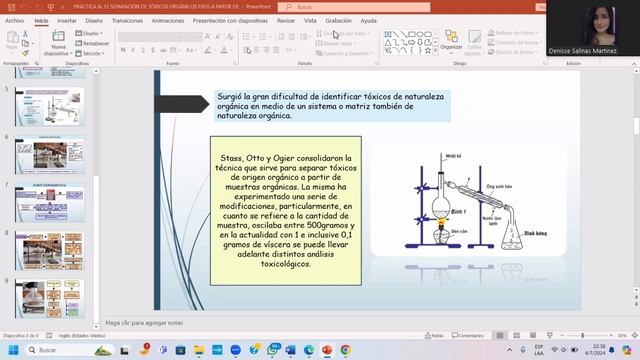Open the Sección dropdown
Image resolution: width=640 pixels, height=360 pixels.
coord(90,53)
